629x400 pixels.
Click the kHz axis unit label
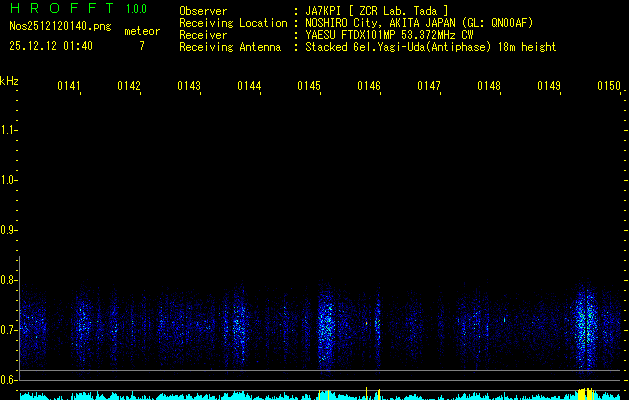point(9,80)
